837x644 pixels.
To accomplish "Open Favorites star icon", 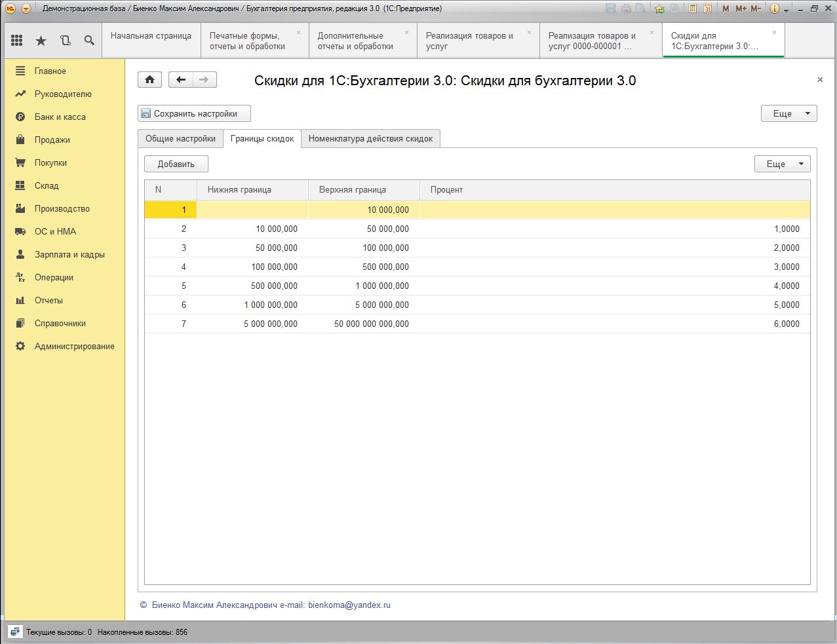I will 41,41.
